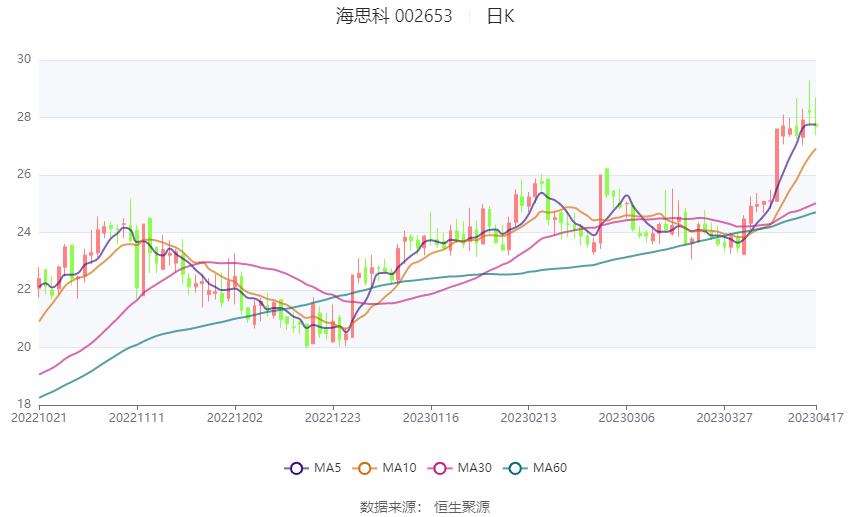Click the x-axis date 20230213

(528, 418)
